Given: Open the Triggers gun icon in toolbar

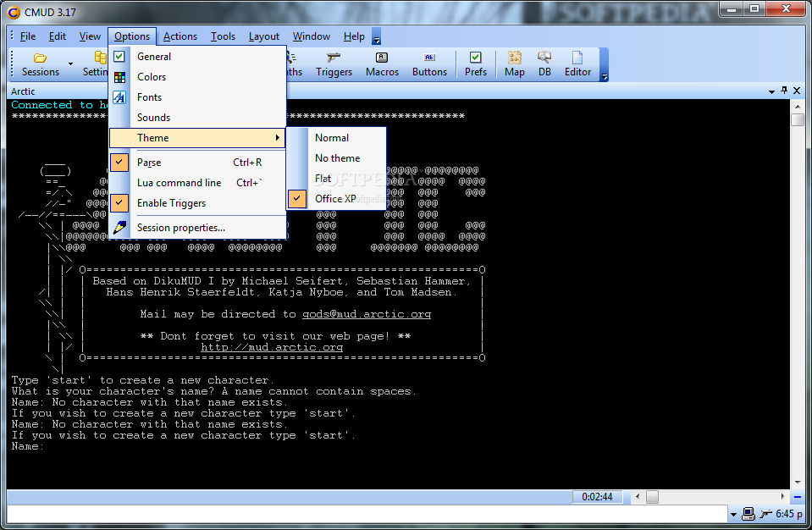Looking at the screenshot, I should 334,64.
